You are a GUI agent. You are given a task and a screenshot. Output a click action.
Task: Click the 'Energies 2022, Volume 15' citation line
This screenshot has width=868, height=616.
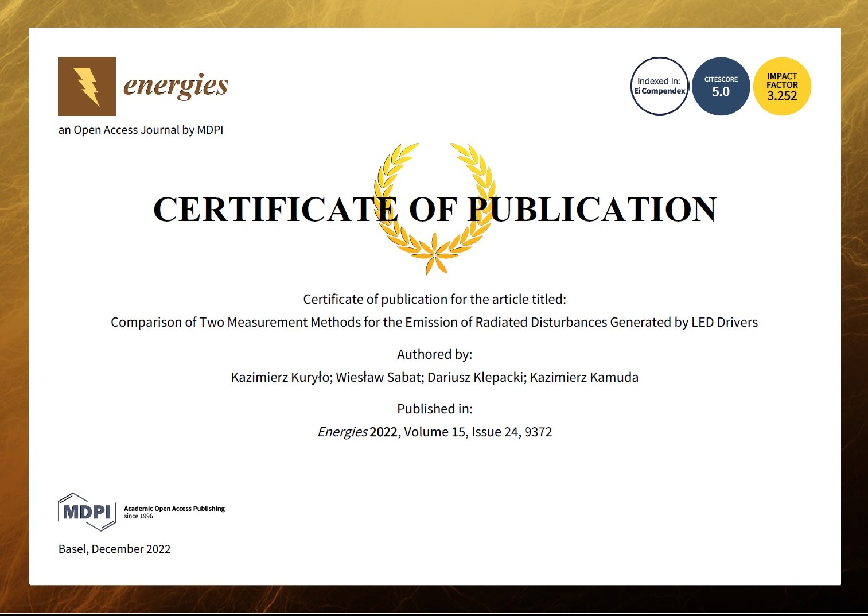(x=434, y=432)
